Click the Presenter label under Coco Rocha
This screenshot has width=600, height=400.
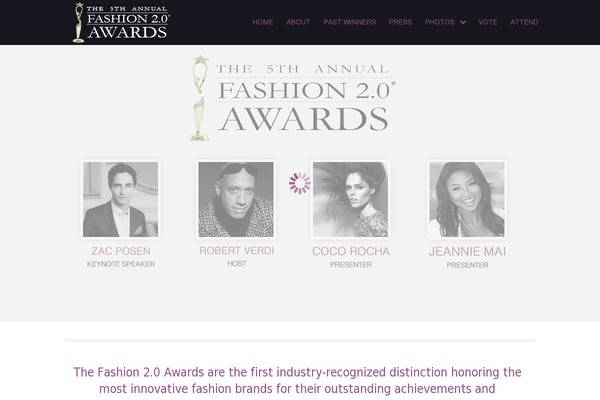[x=351, y=264]
